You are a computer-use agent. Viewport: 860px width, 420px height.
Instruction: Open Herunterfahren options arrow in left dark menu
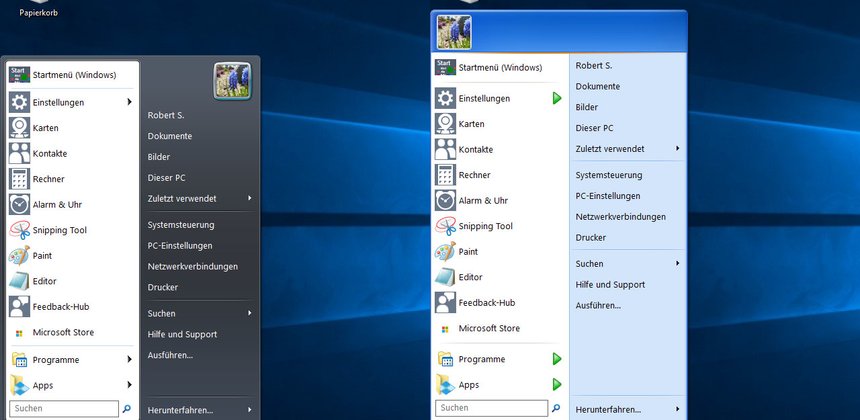250,409
